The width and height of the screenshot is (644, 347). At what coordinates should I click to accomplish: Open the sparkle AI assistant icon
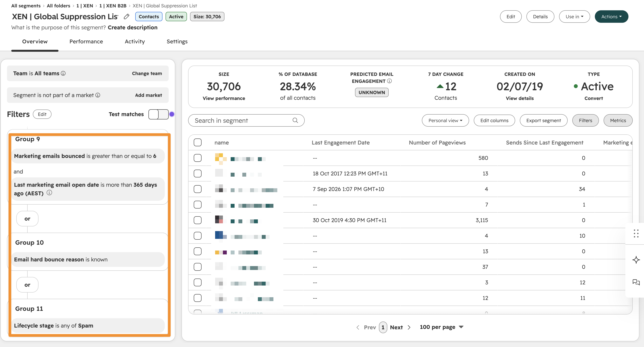(x=636, y=260)
